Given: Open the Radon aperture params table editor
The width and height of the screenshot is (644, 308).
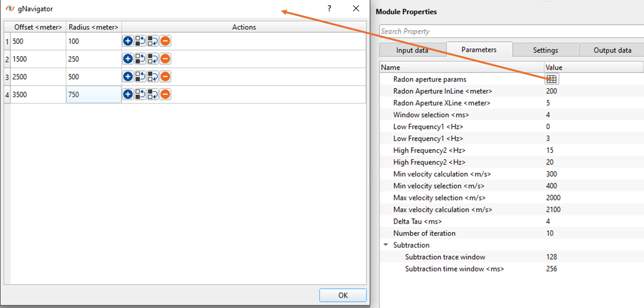Looking at the screenshot, I should point(551,79).
